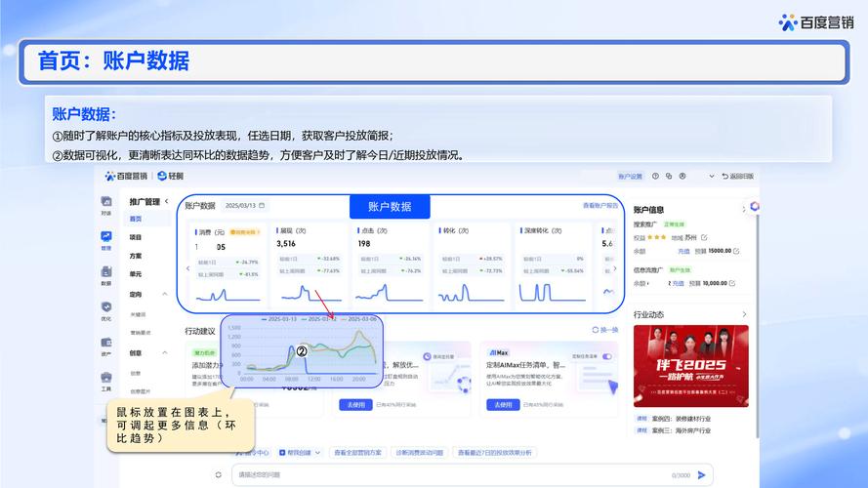Click 去使用 on the AIMax card
Image resolution: width=868 pixels, height=488 pixels.
pyautogui.click(x=503, y=405)
